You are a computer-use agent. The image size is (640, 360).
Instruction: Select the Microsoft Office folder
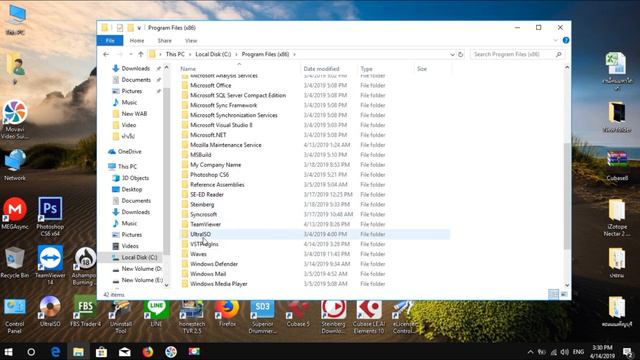click(211, 85)
